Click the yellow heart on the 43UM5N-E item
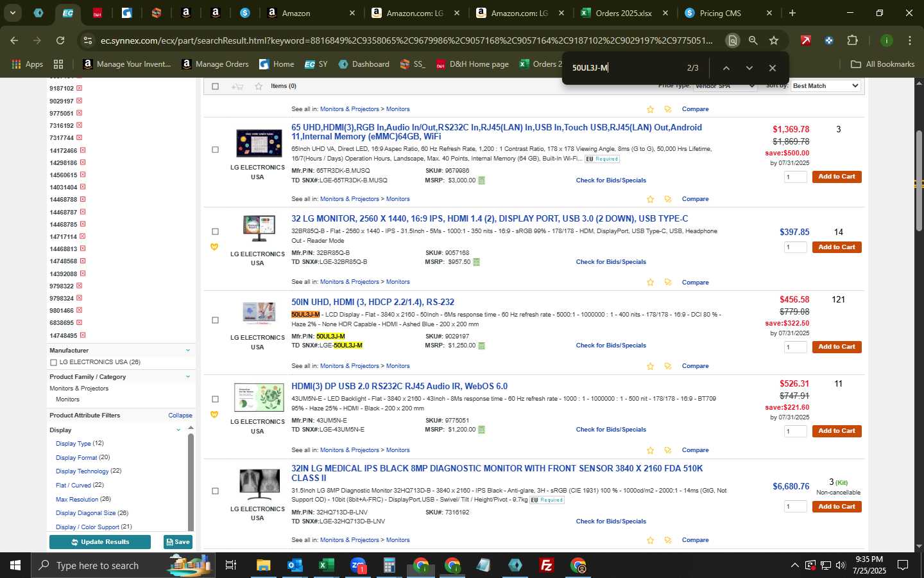The width and height of the screenshot is (924, 578). point(214,415)
